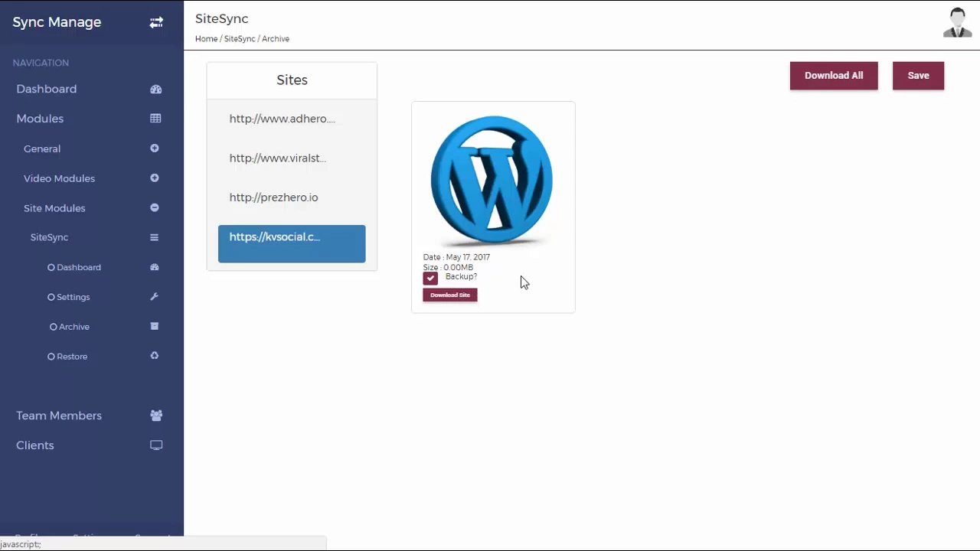This screenshot has height=551, width=980.
Task: Open SiteSync Restore sub-item
Action: pyautogui.click(x=67, y=357)
